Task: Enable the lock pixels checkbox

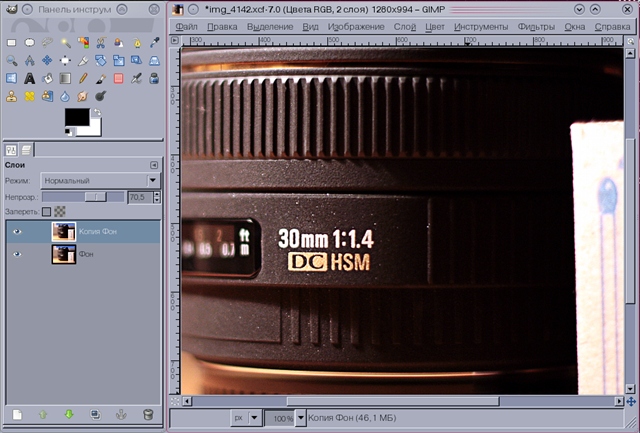Action: tap(46, 212)
